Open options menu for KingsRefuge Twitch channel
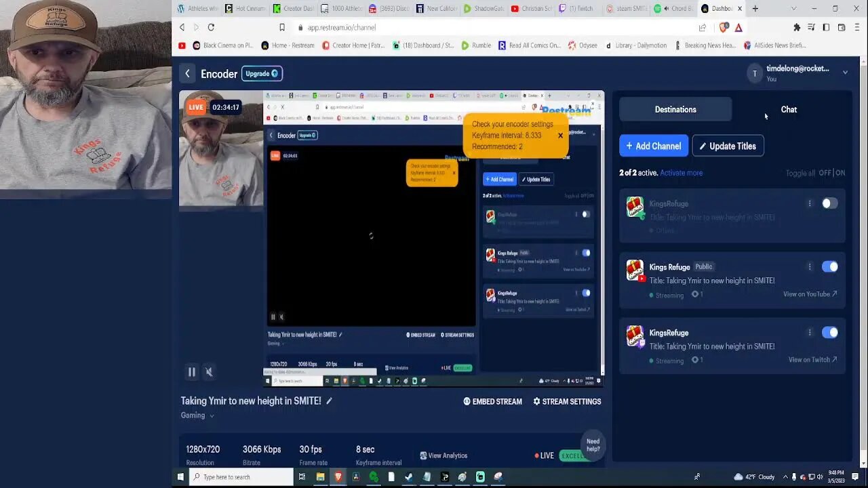 (809, 332)
